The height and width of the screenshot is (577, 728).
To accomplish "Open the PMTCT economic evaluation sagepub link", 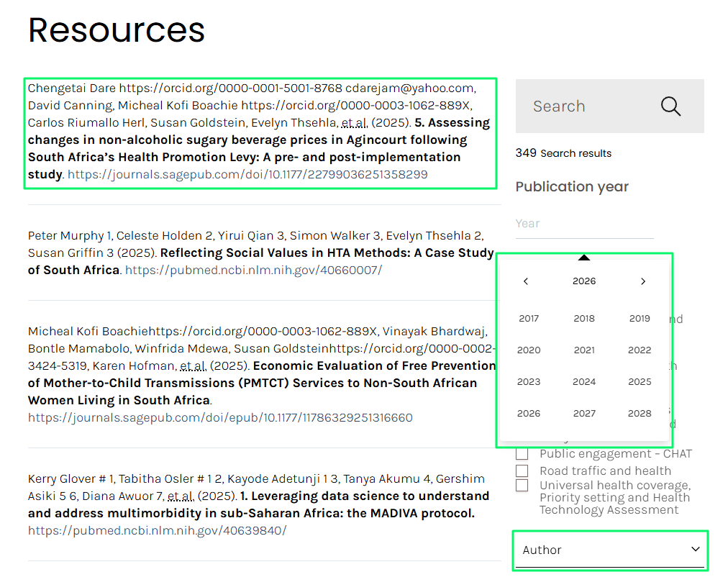I will pyautogui.click(x=220, y=418).
